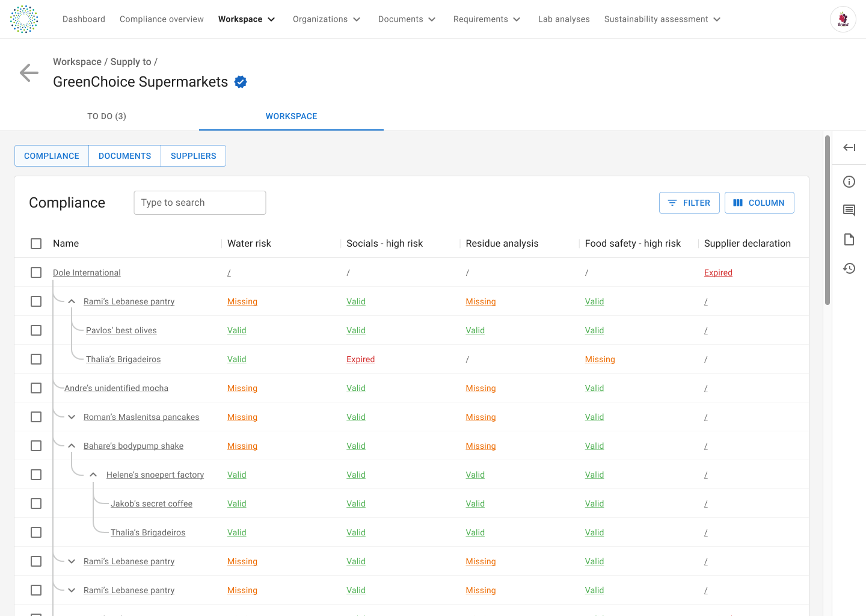Click the Type to search field
Image resolution: width=866 pixels, height=616 pixels.
coord(200,203)
